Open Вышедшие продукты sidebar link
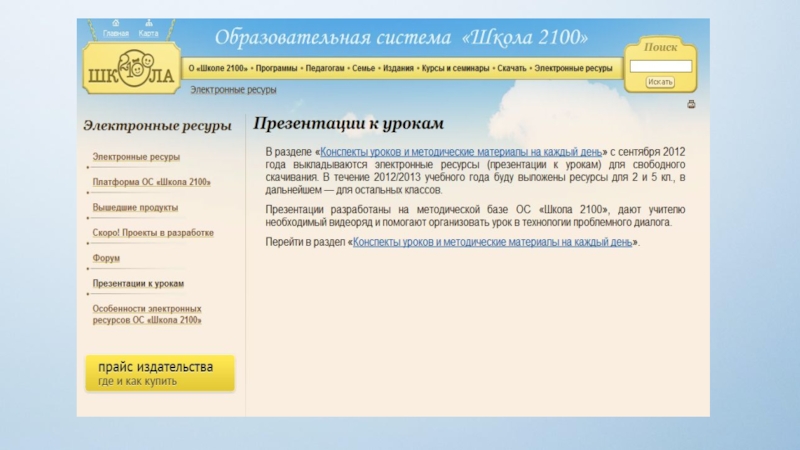 135,208
